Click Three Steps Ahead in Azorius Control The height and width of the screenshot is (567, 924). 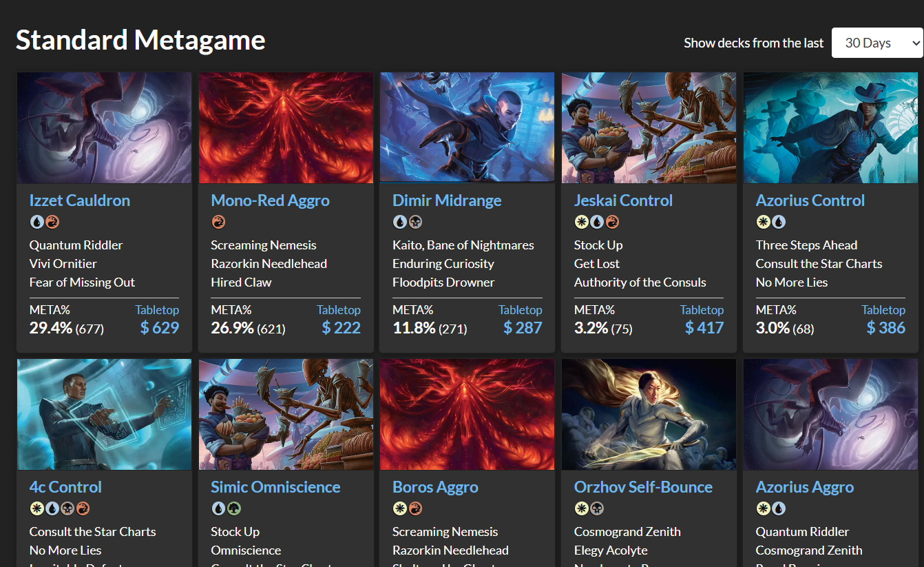click(806, 245)
